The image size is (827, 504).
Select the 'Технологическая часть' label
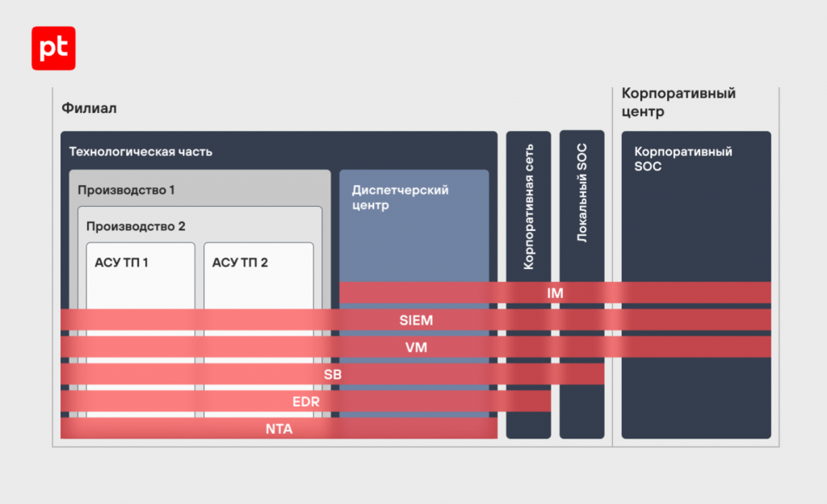coord(141,152)
